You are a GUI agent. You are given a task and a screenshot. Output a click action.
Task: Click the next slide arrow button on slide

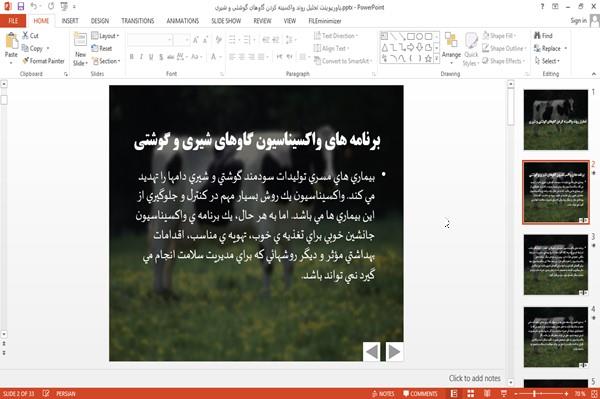pyautogui.click(x=394, y=352)
